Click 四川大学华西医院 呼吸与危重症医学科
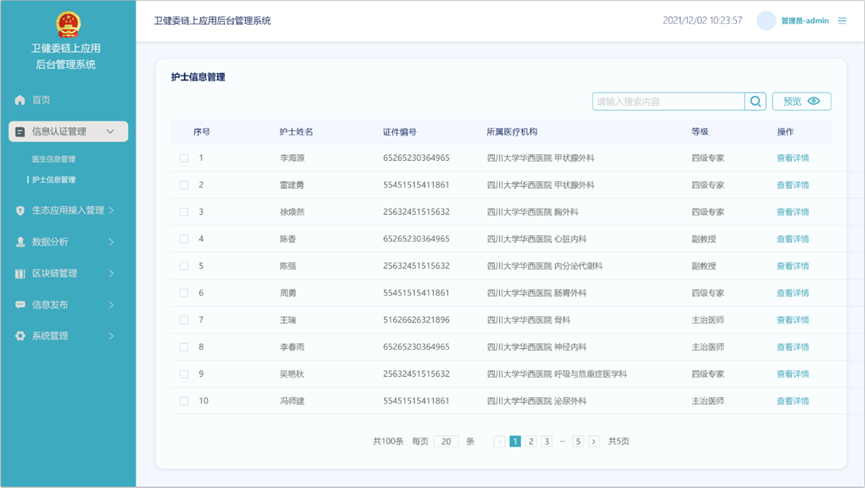Screen dimensions: 865x488 pos(557,374)
